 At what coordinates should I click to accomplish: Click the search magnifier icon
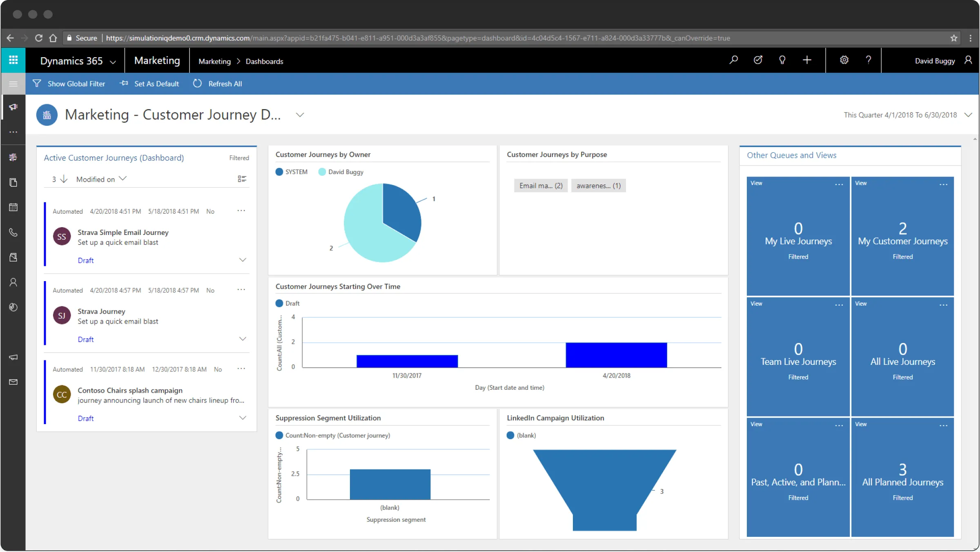coord(733,60)
